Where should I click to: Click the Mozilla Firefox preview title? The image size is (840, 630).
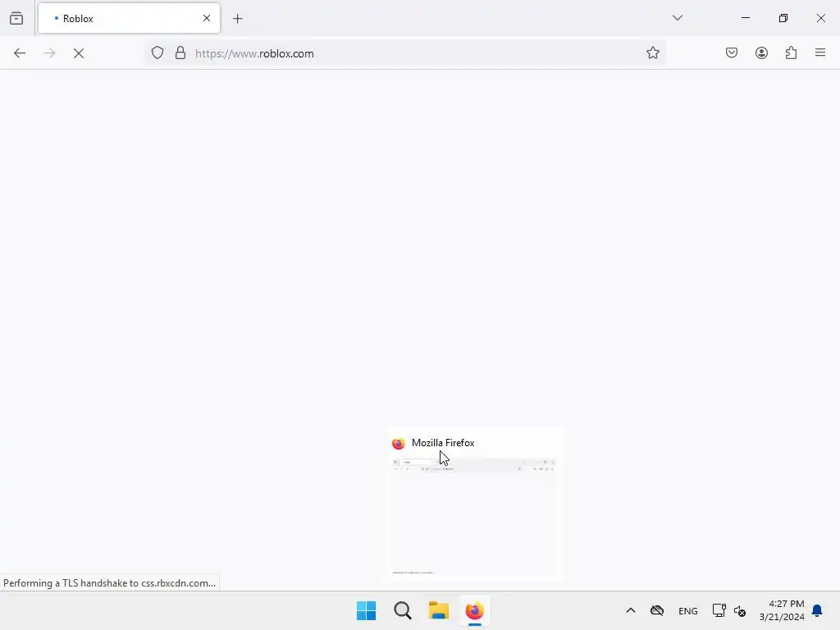coord(443,443)
